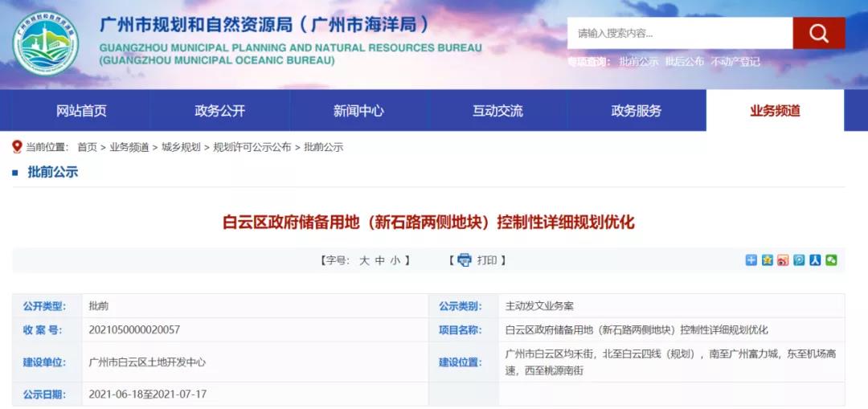Click the red search magnifier button

818,33
